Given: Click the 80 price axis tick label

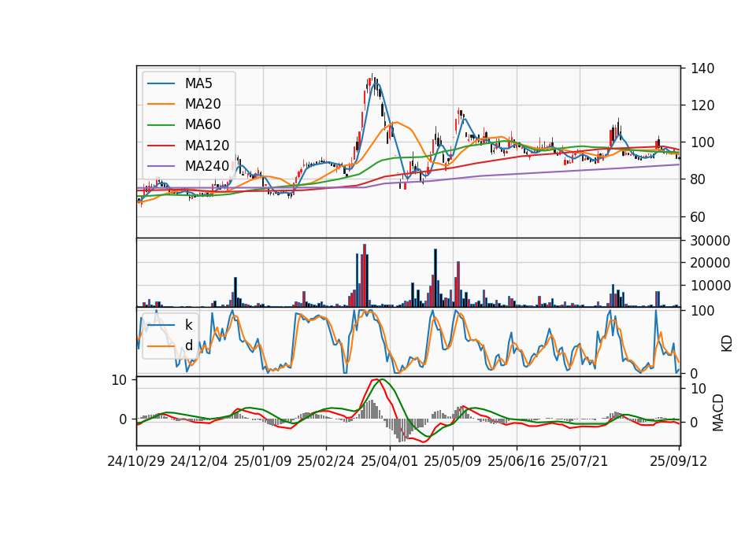Looking at the screenshot, I should point(698,179).
